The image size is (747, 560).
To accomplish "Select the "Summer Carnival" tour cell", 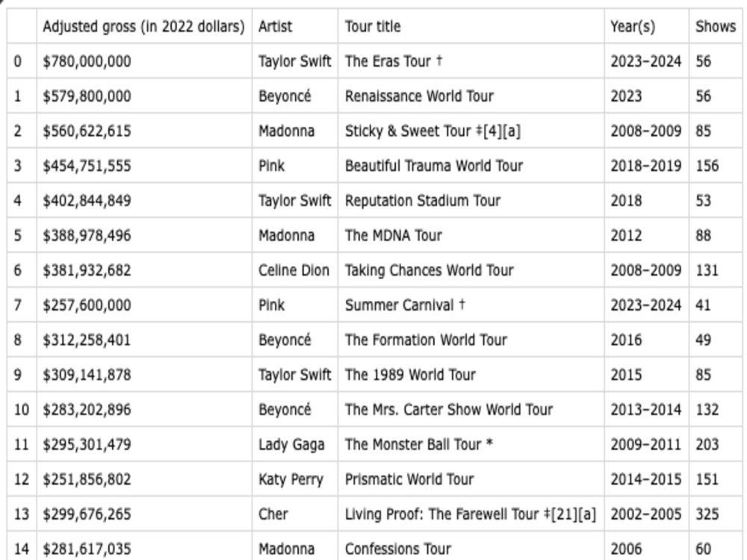I will [471, 305].
